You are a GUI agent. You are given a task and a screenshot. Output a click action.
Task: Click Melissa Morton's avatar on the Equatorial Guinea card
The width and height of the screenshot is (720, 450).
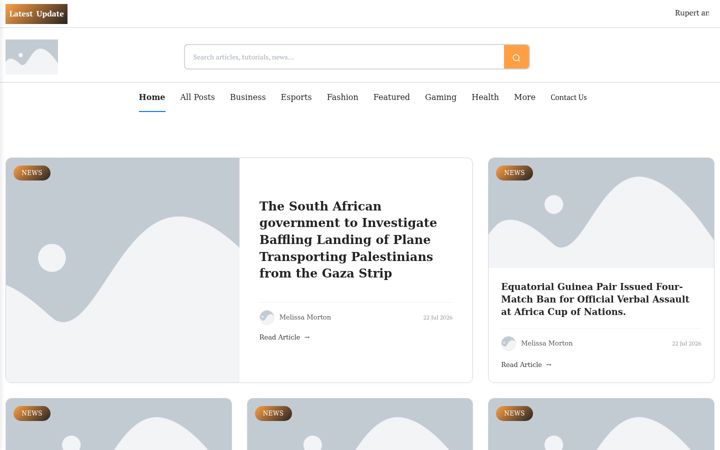508,343
